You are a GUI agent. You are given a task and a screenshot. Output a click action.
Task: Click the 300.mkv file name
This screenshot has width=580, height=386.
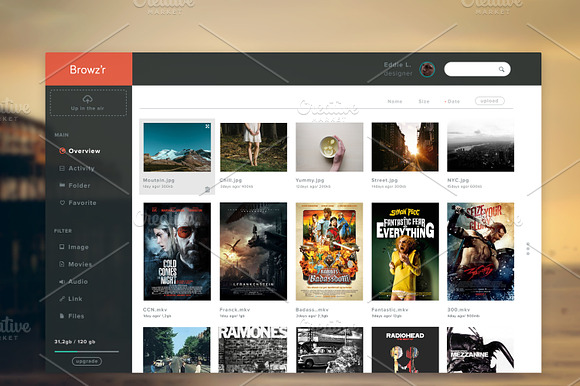pyautogui.click(x=459, y=310)
